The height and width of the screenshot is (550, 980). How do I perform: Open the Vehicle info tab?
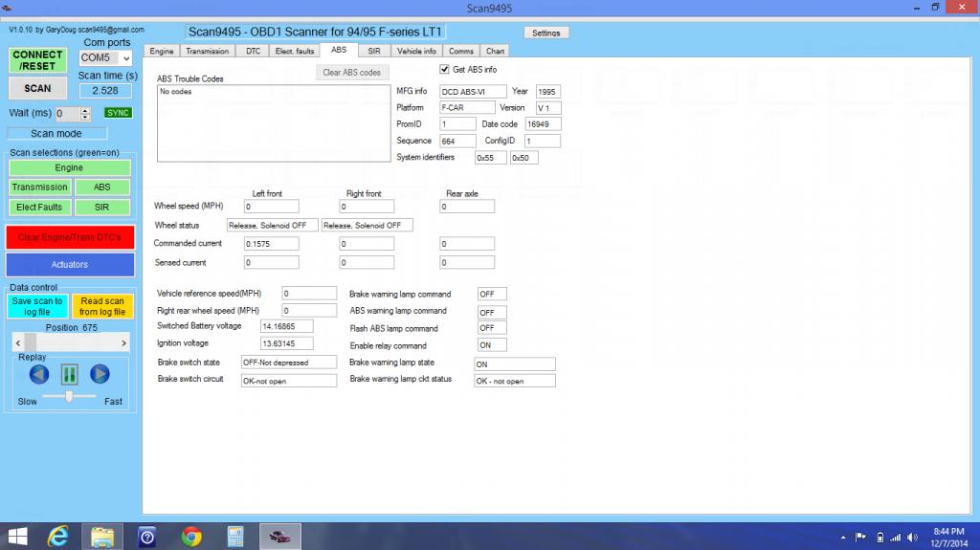(417, 52)
